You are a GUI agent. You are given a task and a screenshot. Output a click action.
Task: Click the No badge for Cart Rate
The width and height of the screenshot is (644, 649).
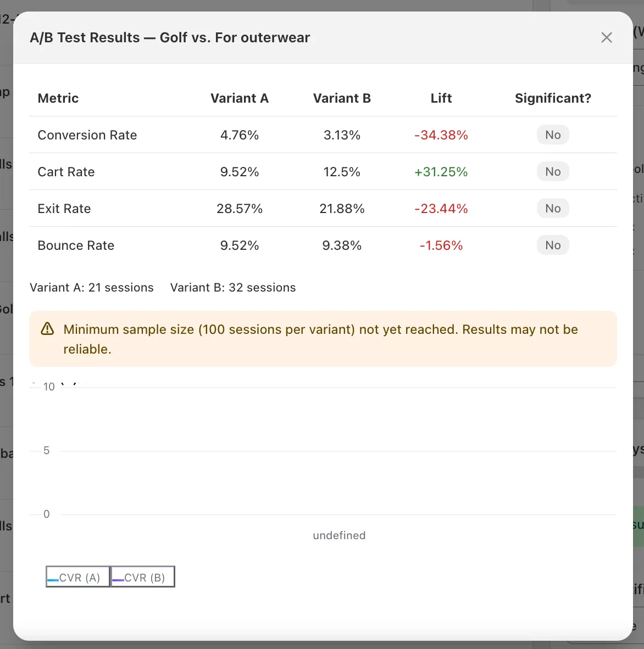click(x=552, y=171)
